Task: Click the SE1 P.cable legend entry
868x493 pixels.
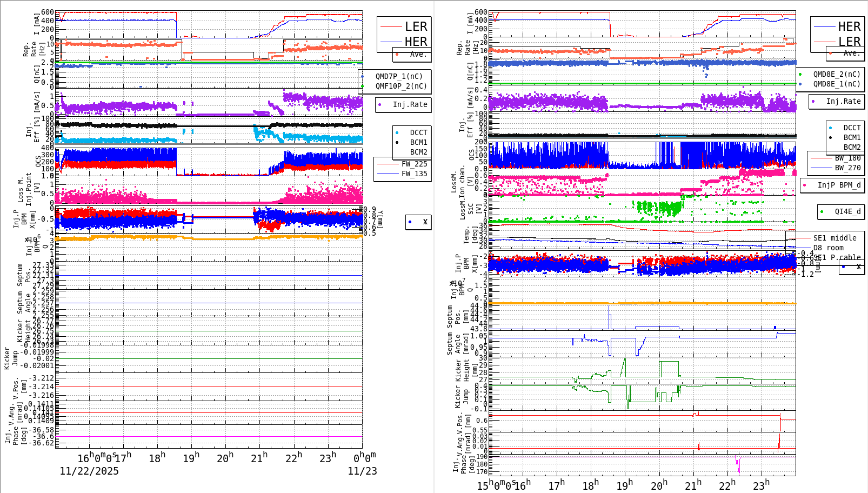Action: coord(837,258)
